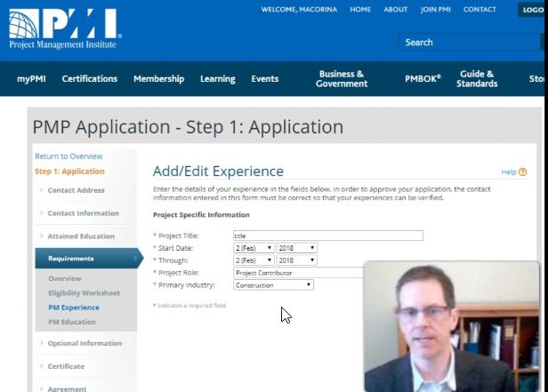Open the myPMI menu
548x392 pixels.
31,79
